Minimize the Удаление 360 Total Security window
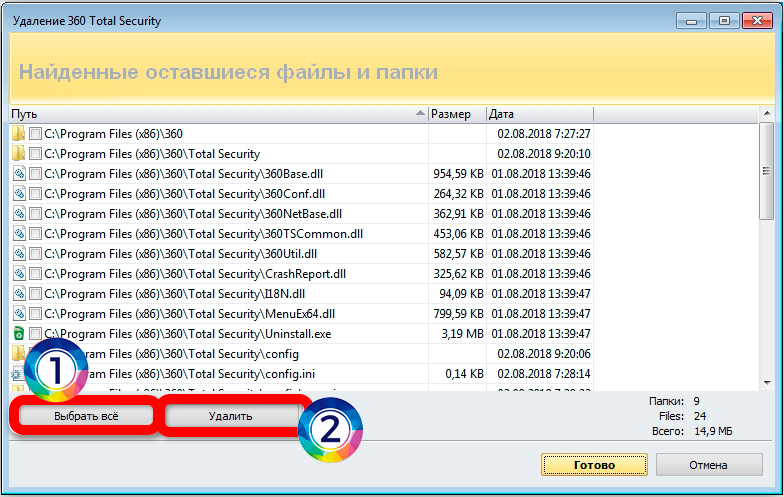Viewport: 784px width, 497px height. coord(692,21)
